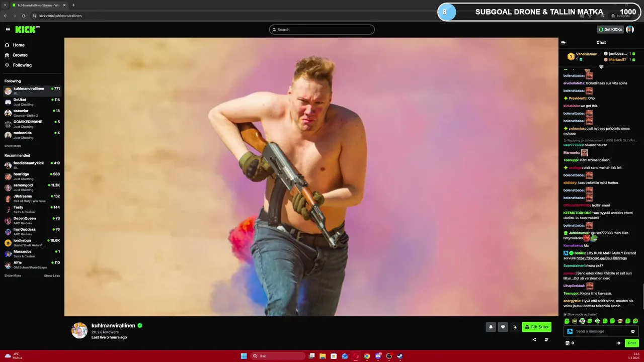Select kuhlmanvirallinen in Following list
This screenshot has height=362, width=644.
point(32,90)
